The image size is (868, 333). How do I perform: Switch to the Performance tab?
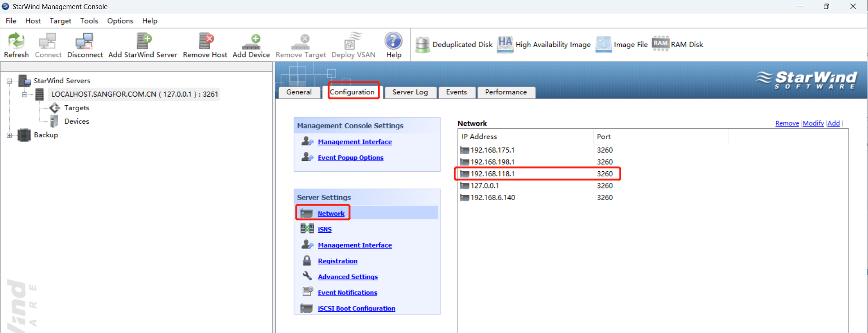(x=506, y=92)
